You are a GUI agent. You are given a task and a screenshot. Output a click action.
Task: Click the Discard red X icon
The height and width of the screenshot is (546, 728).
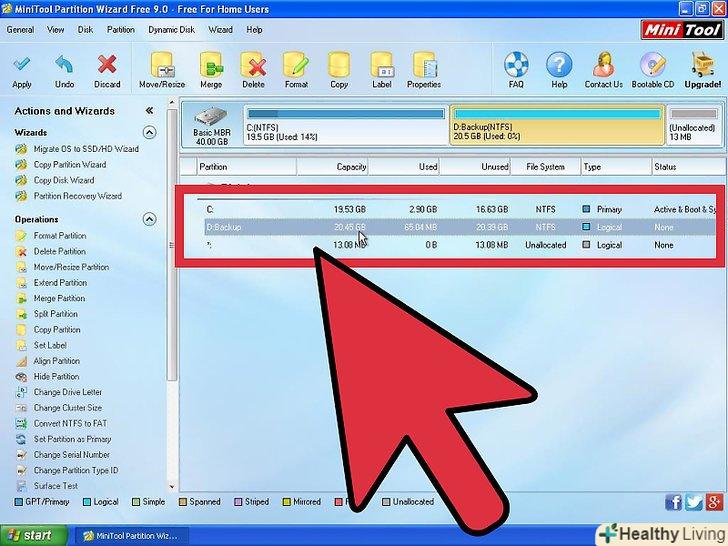click(x=107, y=65)
